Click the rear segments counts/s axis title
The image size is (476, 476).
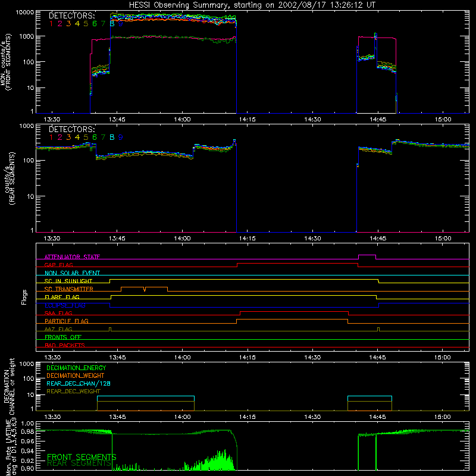tap(8, 178)
